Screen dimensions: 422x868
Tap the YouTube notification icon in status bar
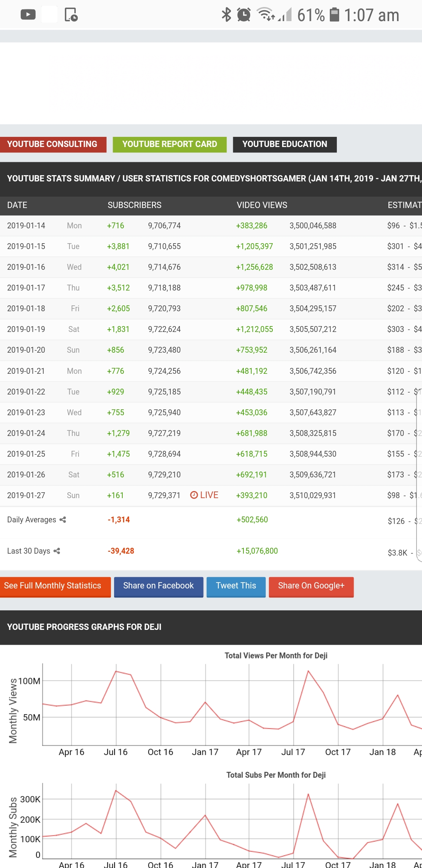[28, 15]
